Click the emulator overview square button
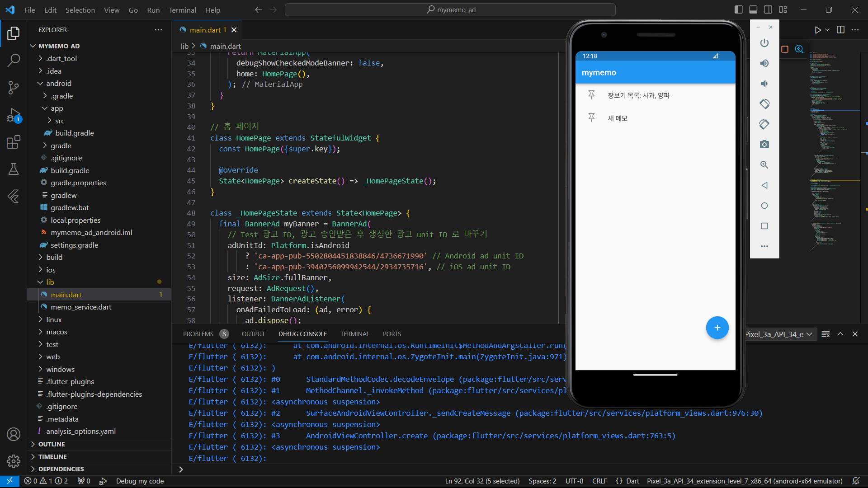Image resolution: width=868 pixels, height=488 pixels. point(764,226)
